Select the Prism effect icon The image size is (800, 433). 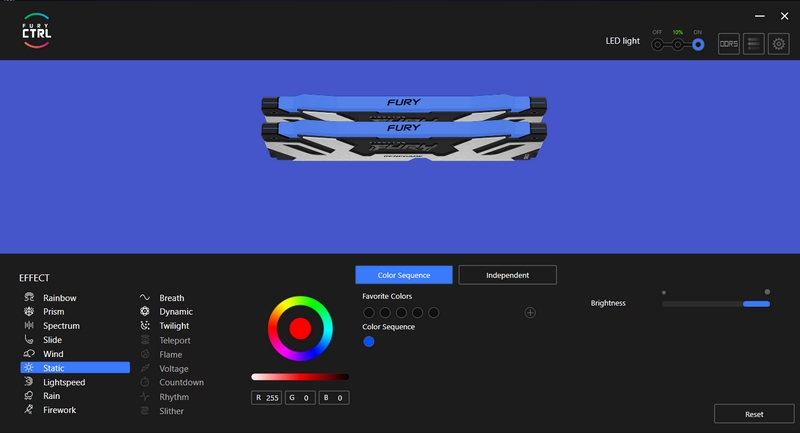(29, 311)
